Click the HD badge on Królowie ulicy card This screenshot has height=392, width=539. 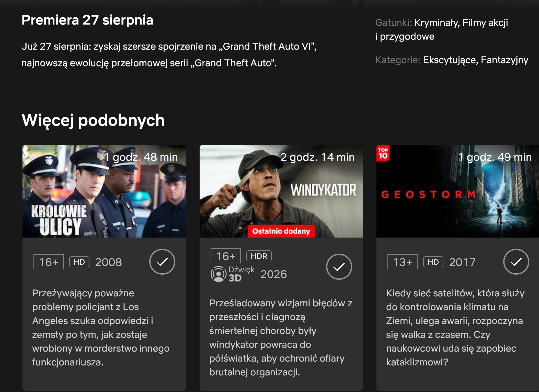(79, 262)
